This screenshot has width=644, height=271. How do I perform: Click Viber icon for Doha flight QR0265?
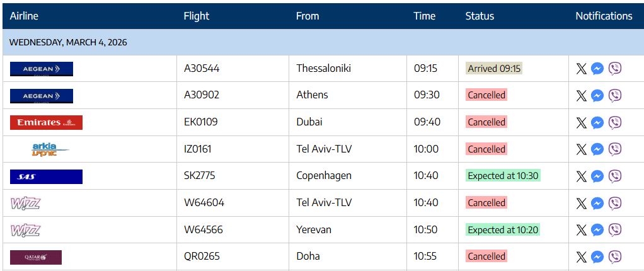[x=615, y=257]
